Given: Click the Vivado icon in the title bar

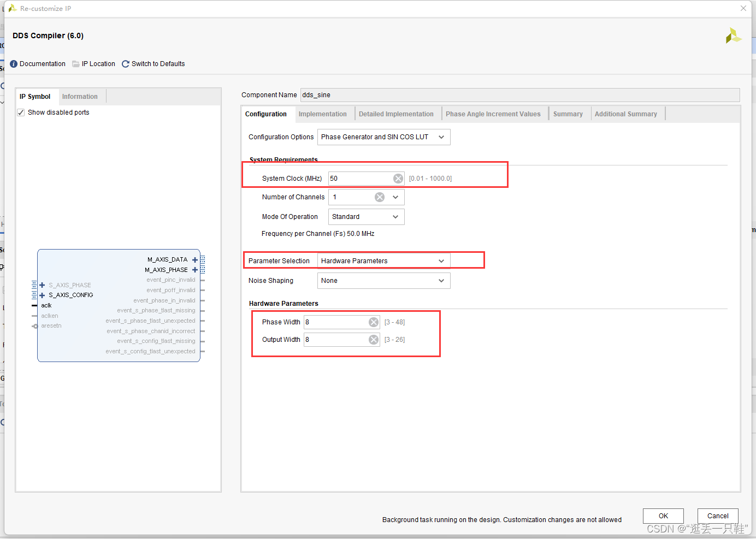Looking at the screenshot, I should [12, 8].
